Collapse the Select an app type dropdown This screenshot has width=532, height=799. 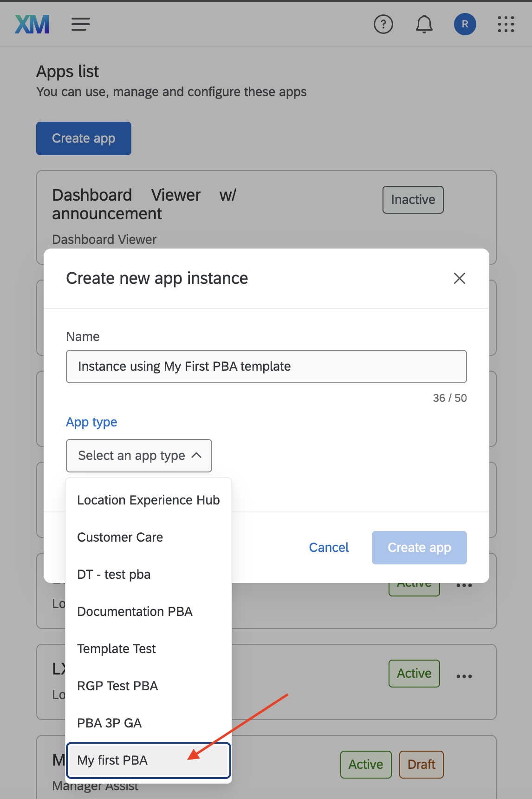(139, 456)
